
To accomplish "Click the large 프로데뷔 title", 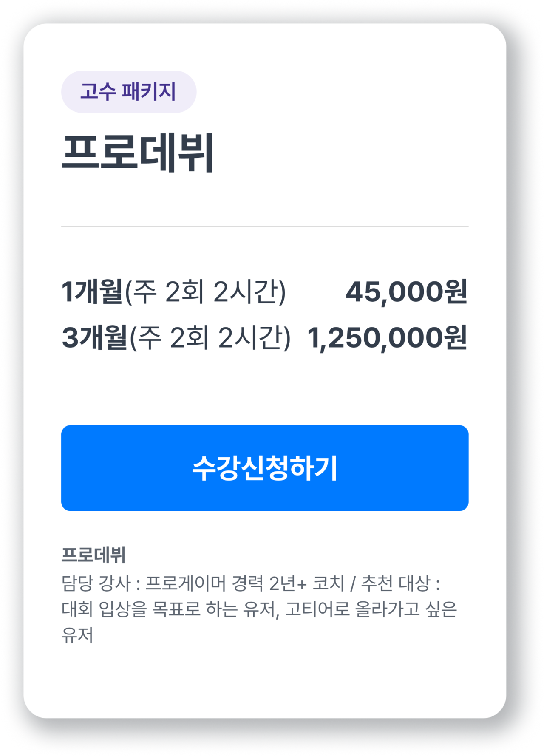I will point(138,153).
